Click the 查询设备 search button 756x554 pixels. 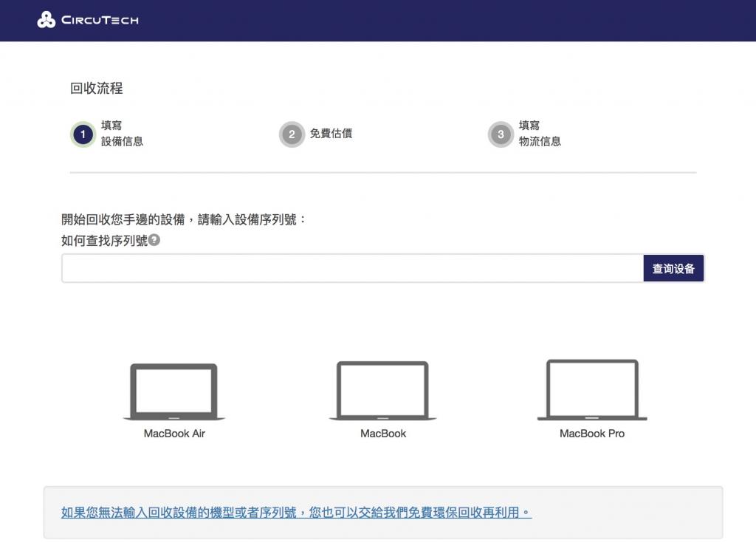click(673, 268)
